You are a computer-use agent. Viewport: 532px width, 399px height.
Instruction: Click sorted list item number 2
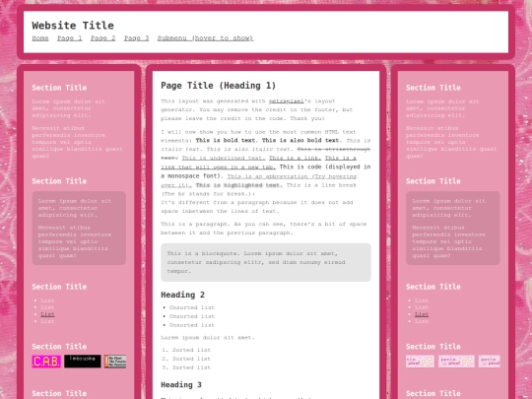[191, 359]
